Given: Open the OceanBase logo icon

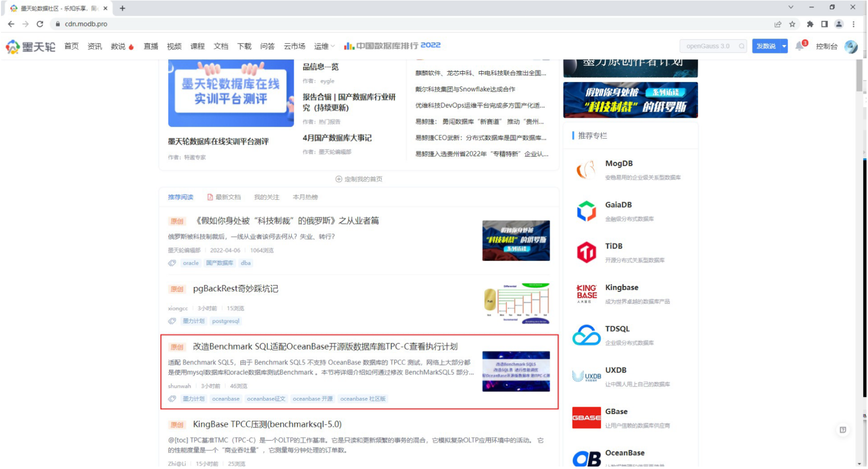Looking at the screenshot, I should point(587,458).
